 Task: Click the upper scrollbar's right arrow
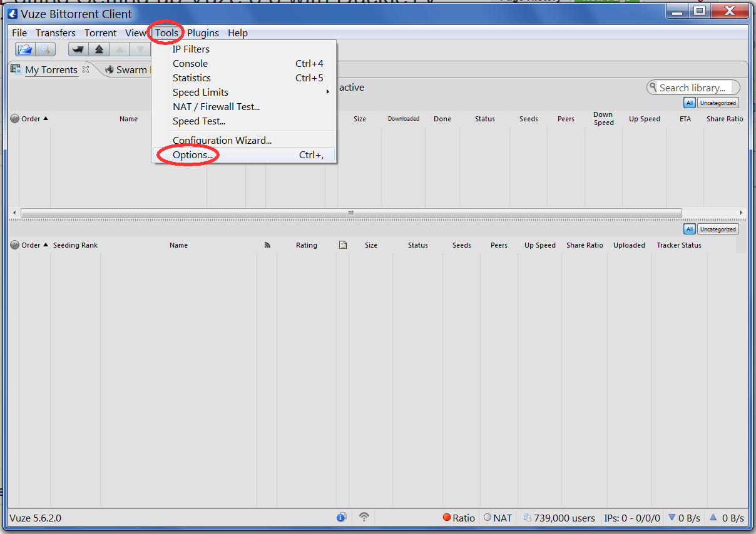coord(741,213)
